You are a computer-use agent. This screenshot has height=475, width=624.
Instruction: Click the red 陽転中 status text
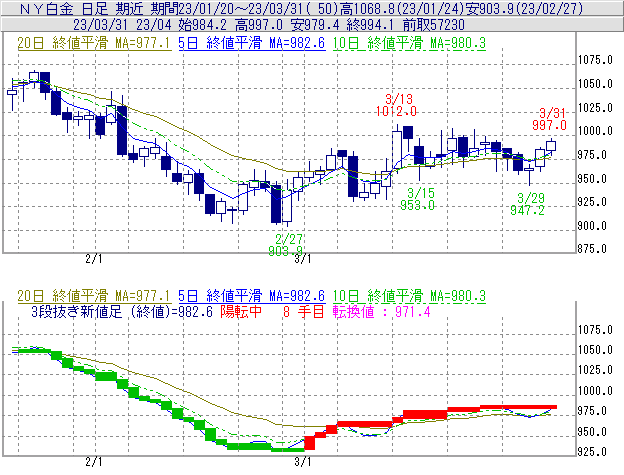(241, 311)
